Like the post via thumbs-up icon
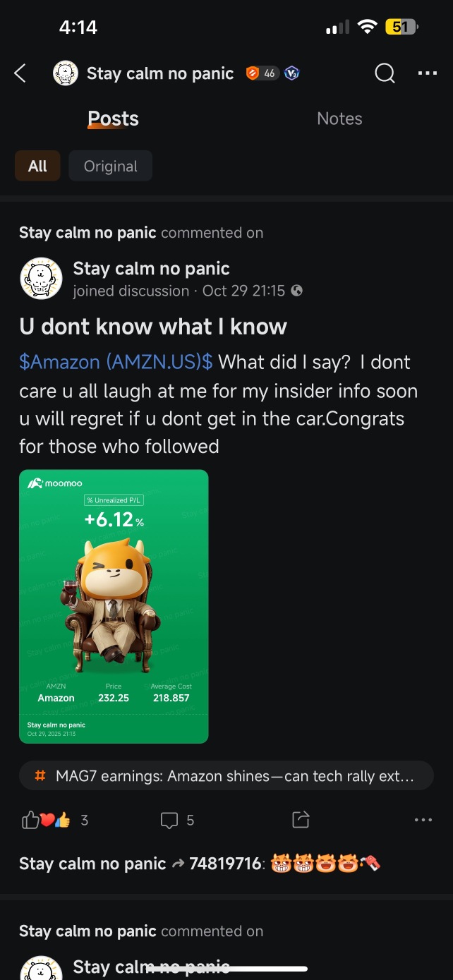453x980 pixels. coord(31,819)
